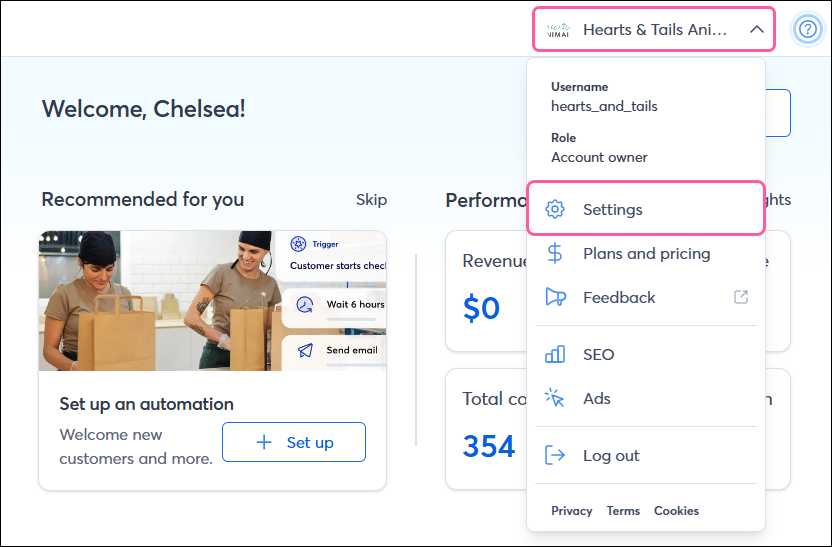832x547 pixels.
Task: Click the Hearts & Tails account logo
Action: 558,30
